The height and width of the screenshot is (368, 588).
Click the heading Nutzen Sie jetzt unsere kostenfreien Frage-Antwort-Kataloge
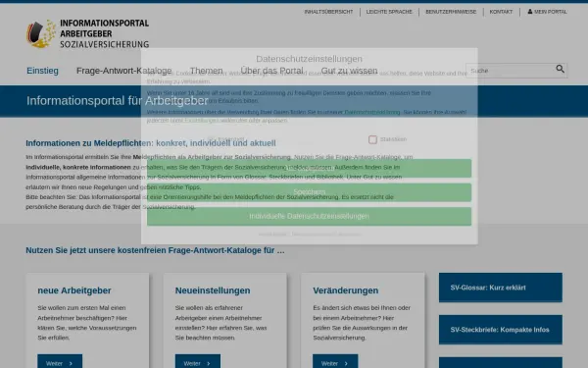pyautogui.click(x=155, y=250)
